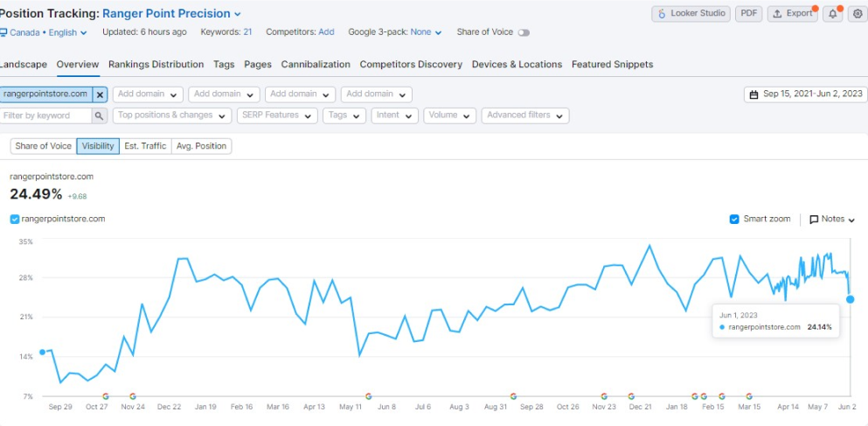Remove rangerpointstore.com domain with X
The image size is (868, 426).
100,94
